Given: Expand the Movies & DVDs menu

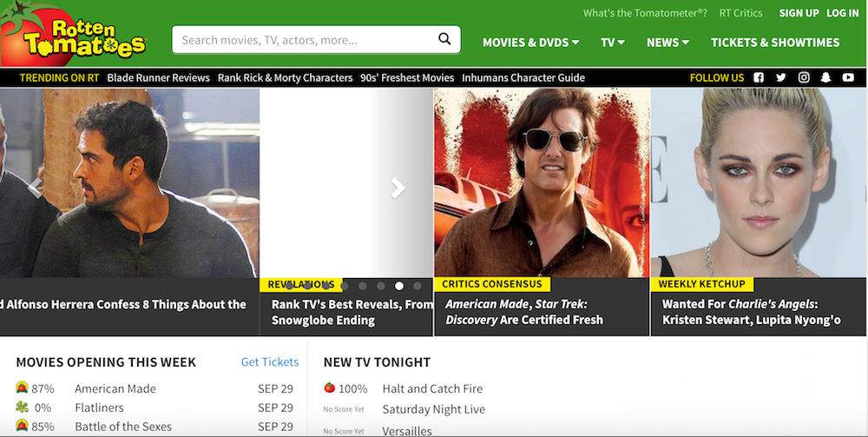Looking at the screenshot, I should click(x=530, y=43).
